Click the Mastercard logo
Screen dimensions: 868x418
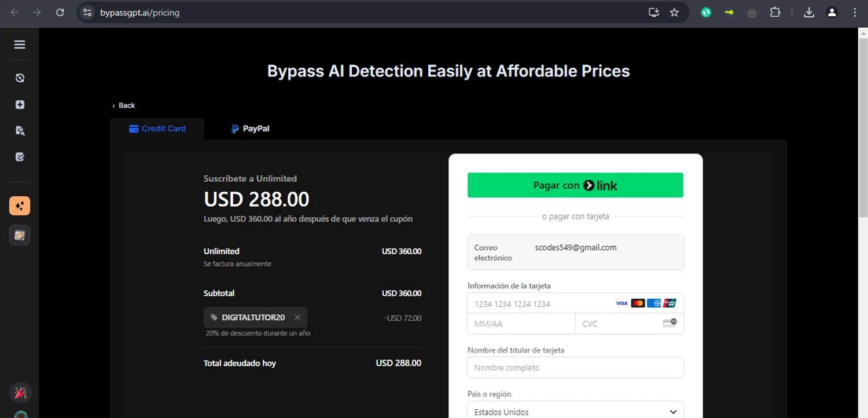638,303
